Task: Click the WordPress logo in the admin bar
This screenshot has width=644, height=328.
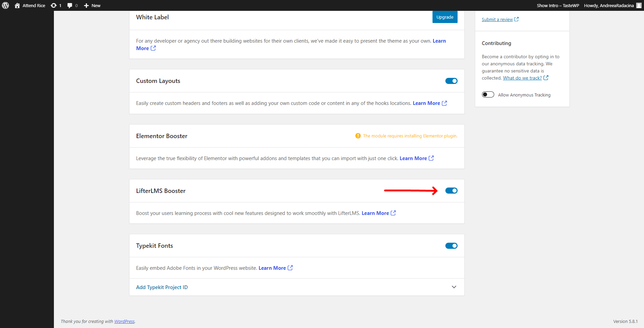Action: click(5, 5)
